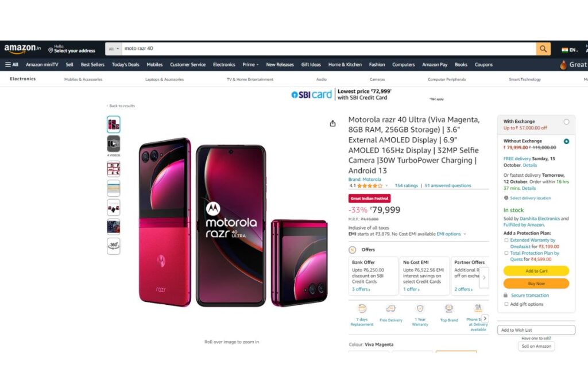Click the Free Delivery truck icon
588x392 pixels.
click(390, 309)
